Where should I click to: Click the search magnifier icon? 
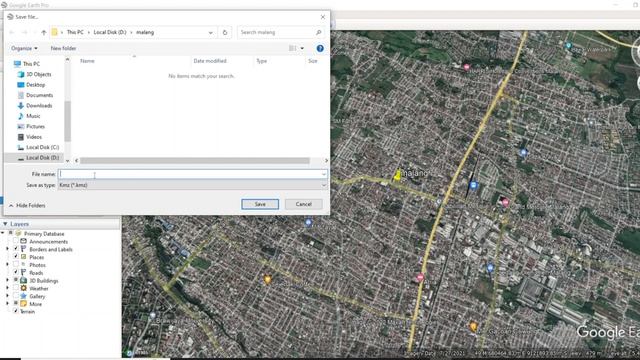(318, 32)
